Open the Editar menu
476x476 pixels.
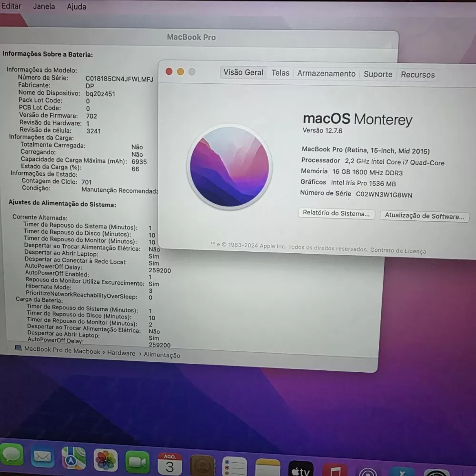pyautogui.click(x=11, y=6)
